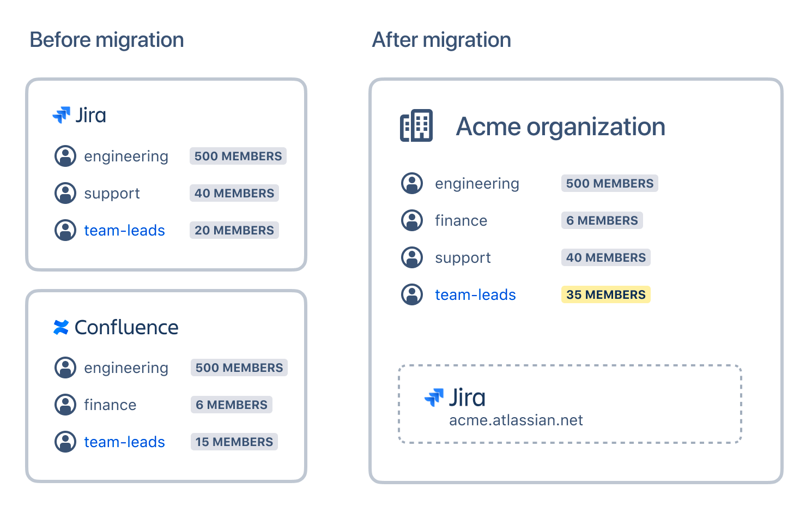The height and width of the screenshot is (518, 812).
Task: Click the highlighted 35 MEMBERS badge
Action: click(x=606, y=294)
